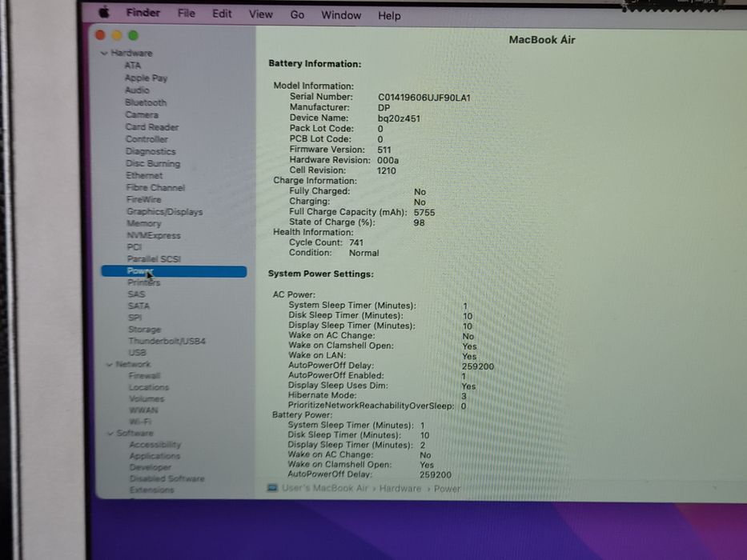Select Memory in sidebar
The width and height of the screenshot is (747, 560).
click(144, 223)
